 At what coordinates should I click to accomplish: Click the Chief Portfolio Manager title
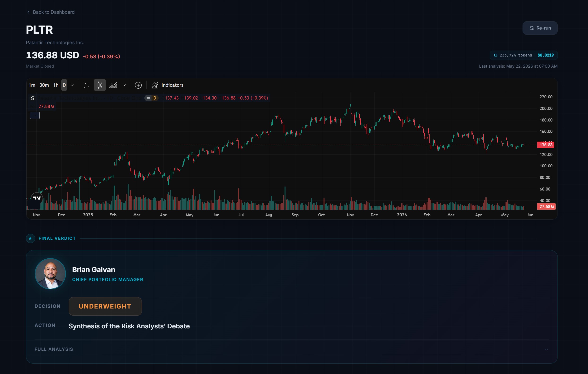(108, 279)
